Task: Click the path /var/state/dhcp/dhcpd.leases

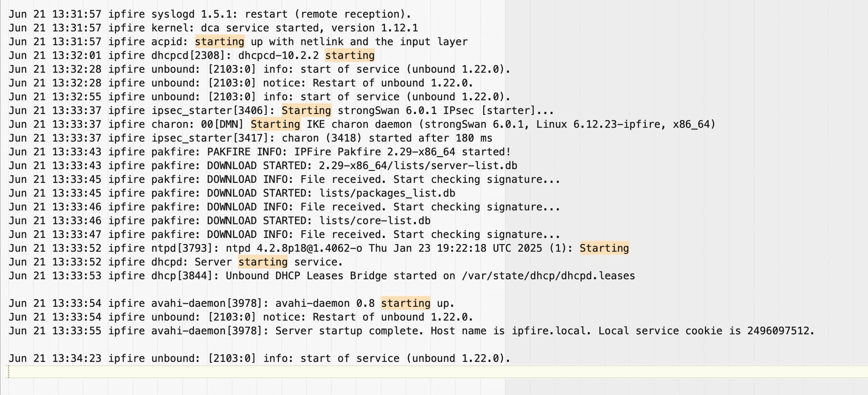Action: tap(548, 276)
